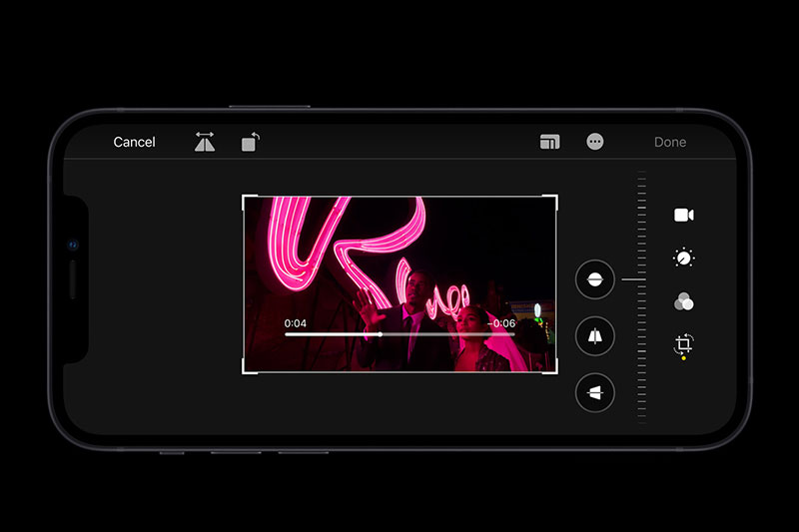Select the Crop tool icon
The height and width of the screenshot is (532, 799).
click(x=684, y=345)
